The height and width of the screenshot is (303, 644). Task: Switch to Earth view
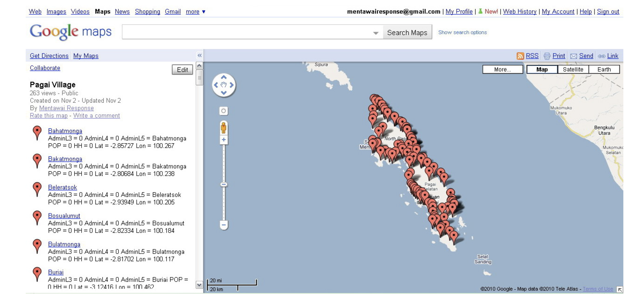click(604, 69)
